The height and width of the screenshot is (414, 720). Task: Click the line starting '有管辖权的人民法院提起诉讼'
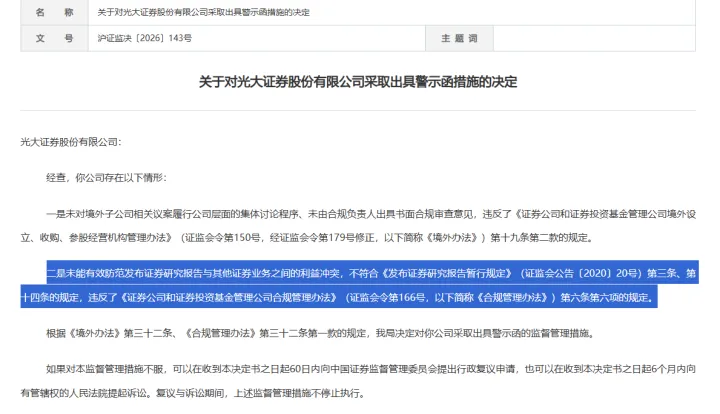click(x=193, y=393)
